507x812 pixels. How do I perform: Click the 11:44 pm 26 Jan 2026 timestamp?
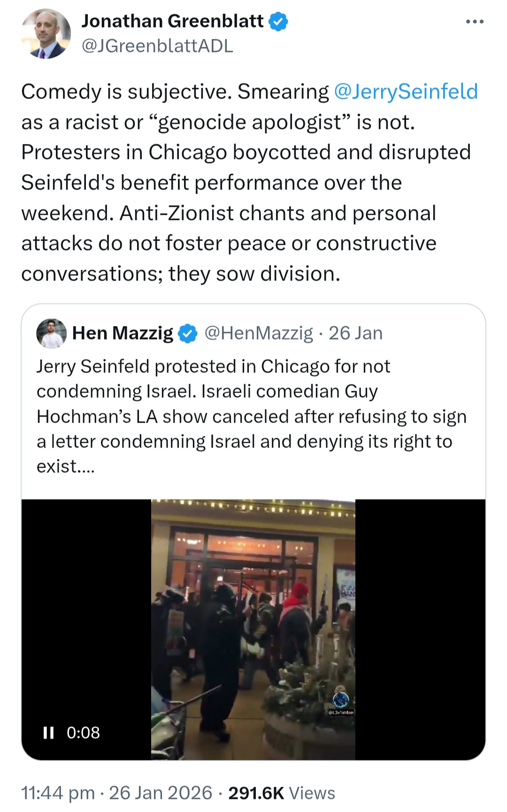116,793
